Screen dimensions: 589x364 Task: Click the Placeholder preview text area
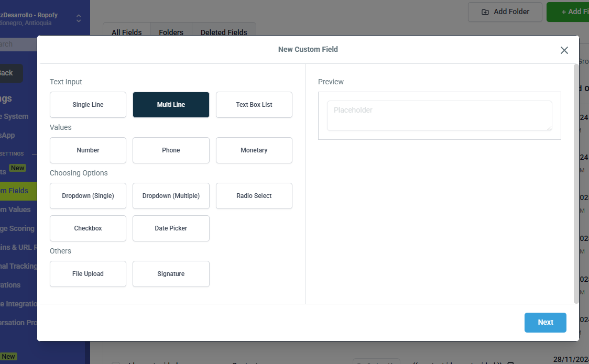(439, 116)
